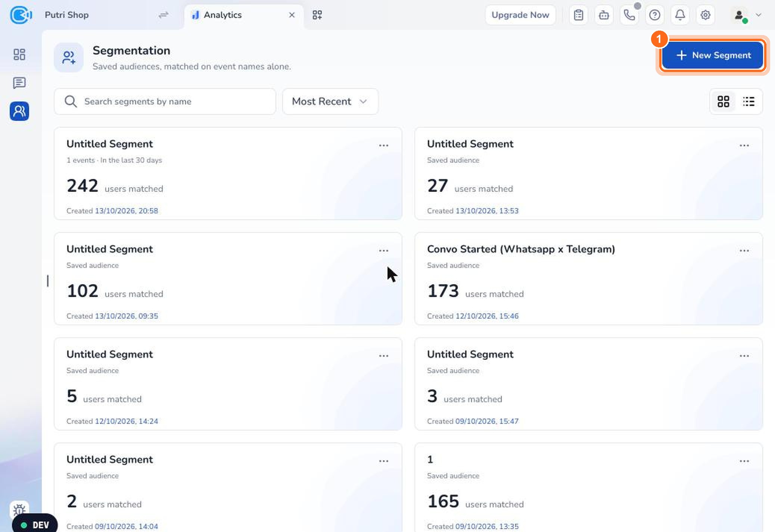Click the DEV status badge
The image size is (775, 532).
pyautogui.click(x=35, y=525)
